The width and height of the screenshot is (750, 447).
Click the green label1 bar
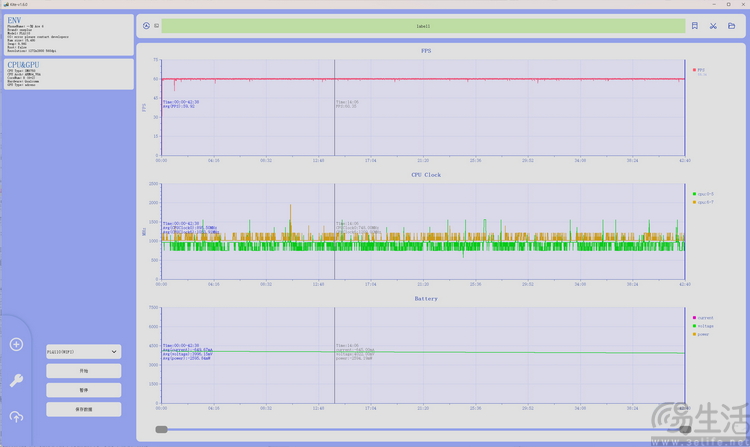(423, 26)
